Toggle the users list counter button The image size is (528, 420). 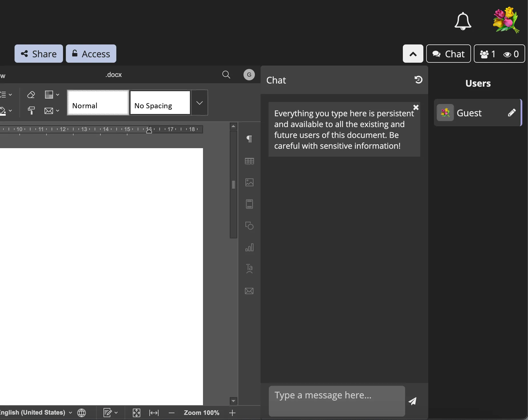coord(499,54)
